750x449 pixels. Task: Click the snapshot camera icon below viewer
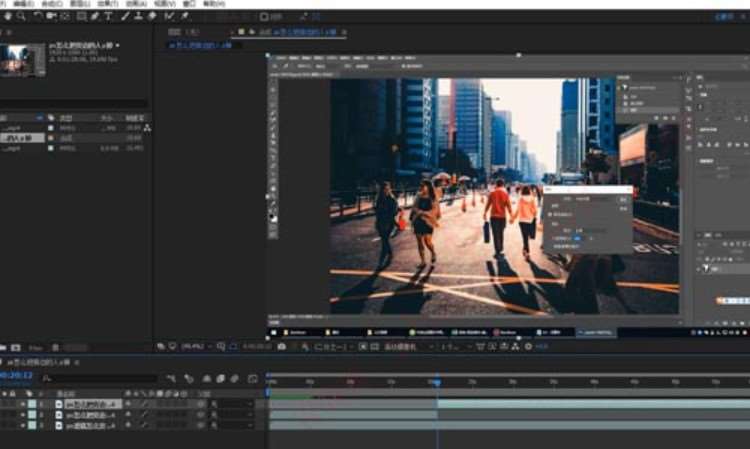pyautogui.click(x=281, y=346)
